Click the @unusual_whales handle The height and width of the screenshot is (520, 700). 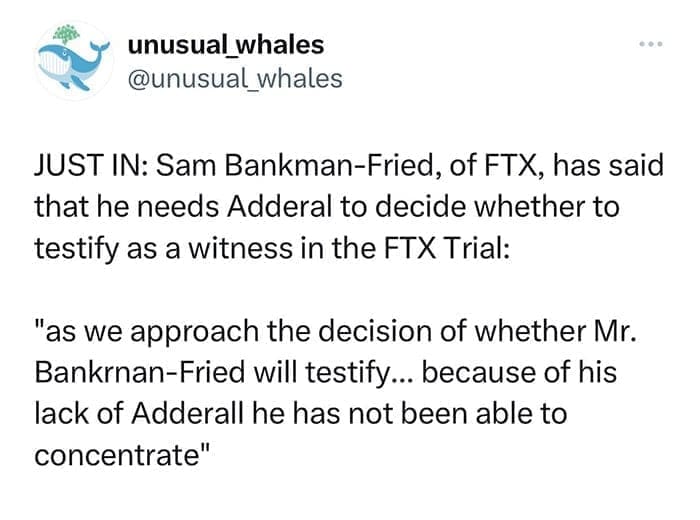point(235,78)
